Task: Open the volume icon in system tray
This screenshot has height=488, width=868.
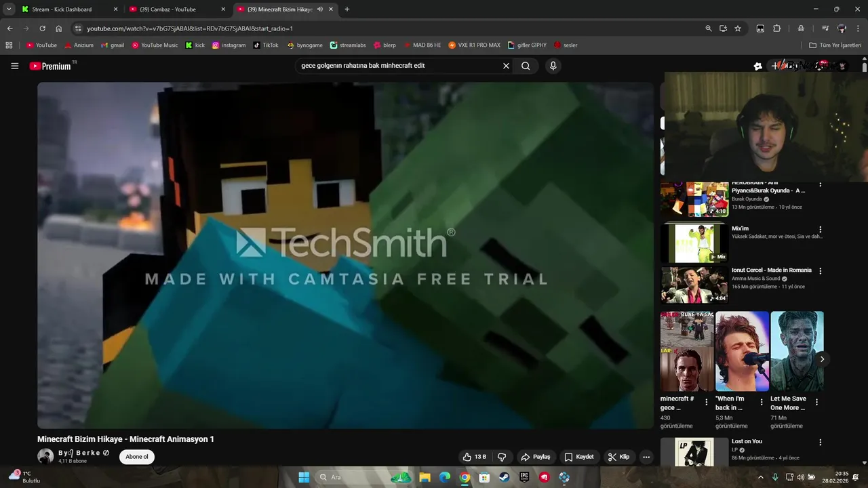Action: (x=800, y=477)
